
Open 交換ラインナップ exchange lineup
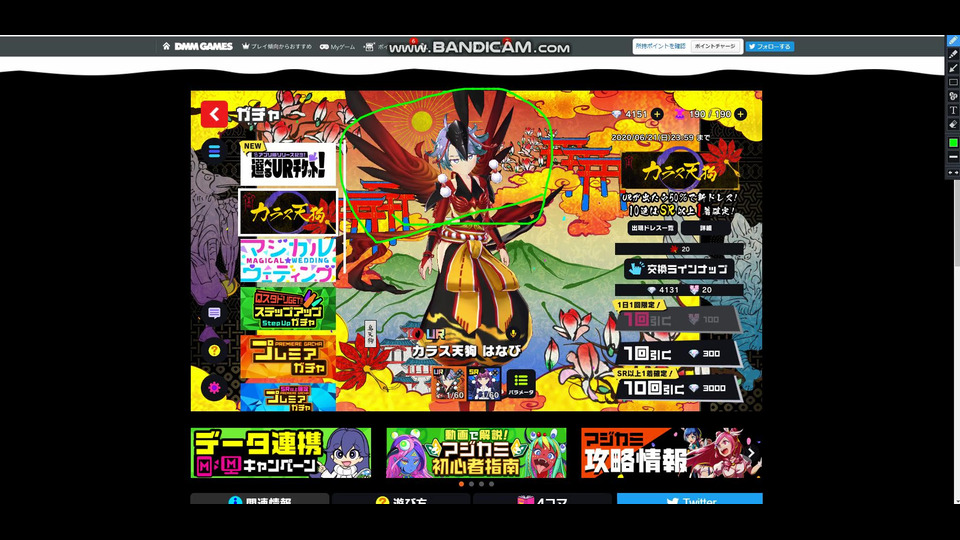[x=679, y=269]
